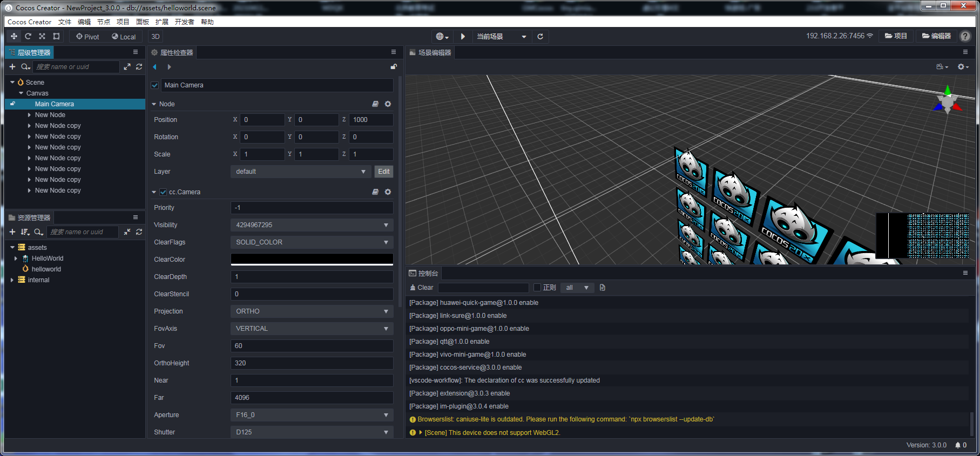This screenshot has width=980, height=456.
Task: Open the 开发者 menu
Action: [x=184, y=22]
